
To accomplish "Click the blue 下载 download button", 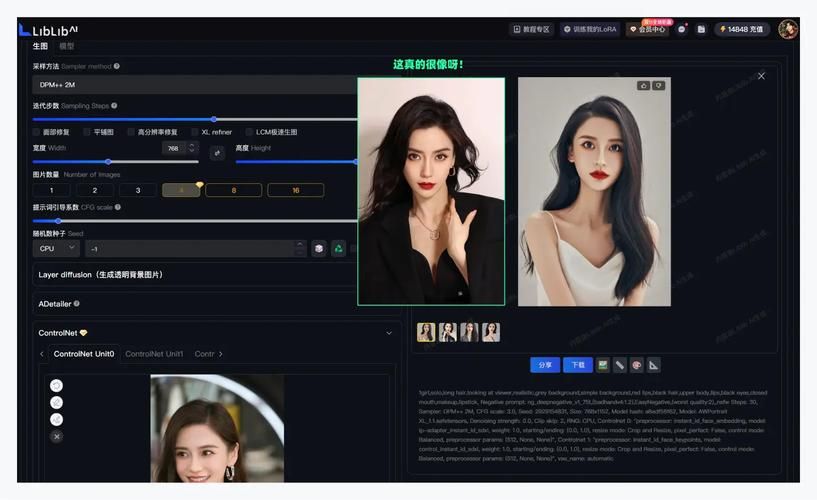I will (578, 365).
